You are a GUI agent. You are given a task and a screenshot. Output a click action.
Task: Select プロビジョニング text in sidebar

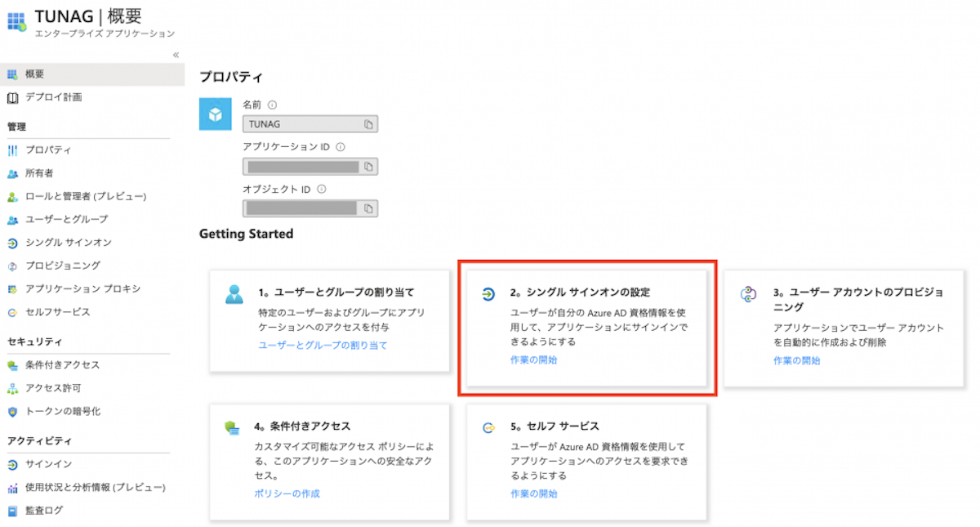(63, 266)
